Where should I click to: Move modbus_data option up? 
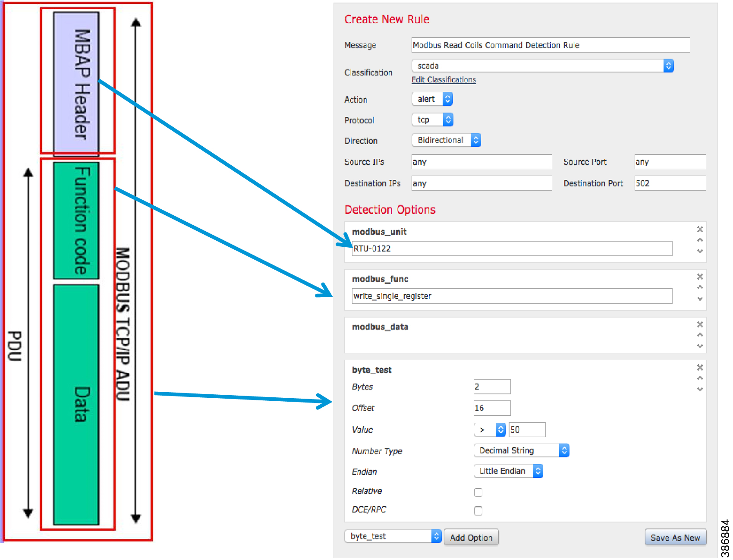(700, 335)
